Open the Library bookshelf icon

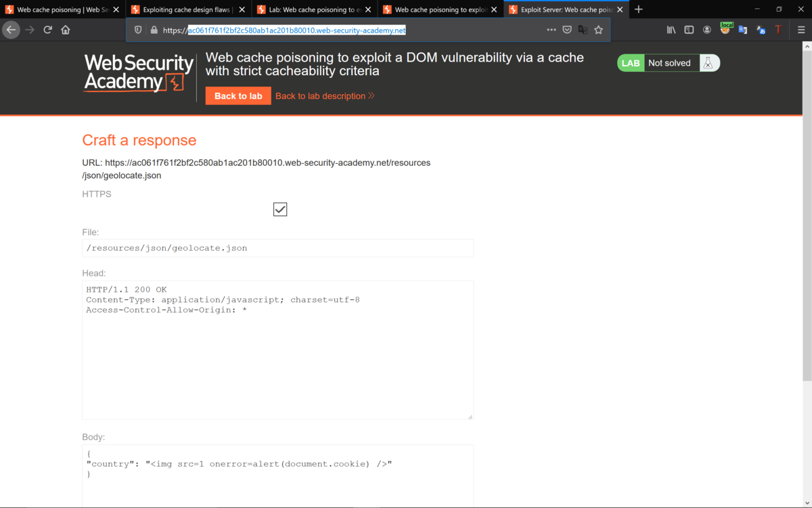point(671,30)
